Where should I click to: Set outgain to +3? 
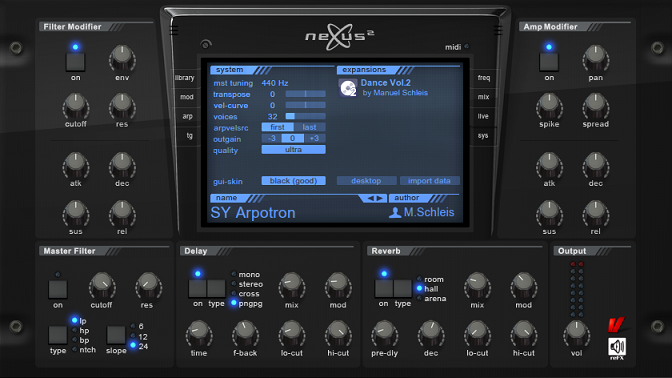315,138
